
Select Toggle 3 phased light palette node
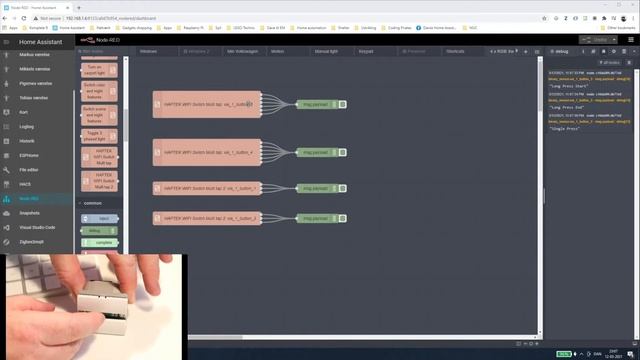click(x=99, y=136)
